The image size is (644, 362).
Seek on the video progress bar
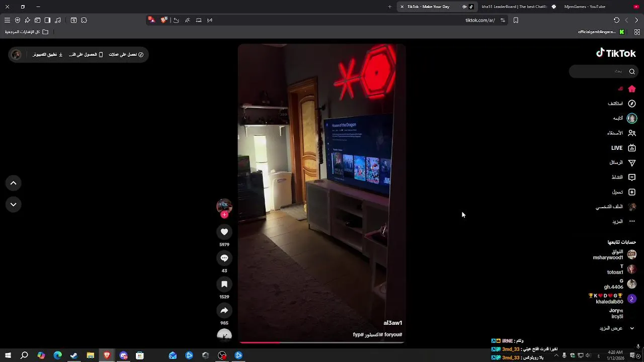click(x=321, y=342)
